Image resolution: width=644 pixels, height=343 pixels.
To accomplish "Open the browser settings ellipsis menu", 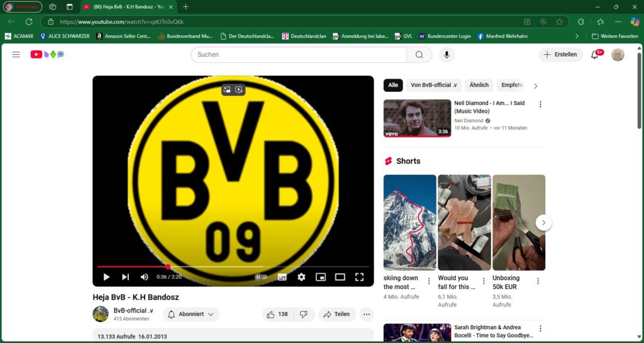I will 618,22.
